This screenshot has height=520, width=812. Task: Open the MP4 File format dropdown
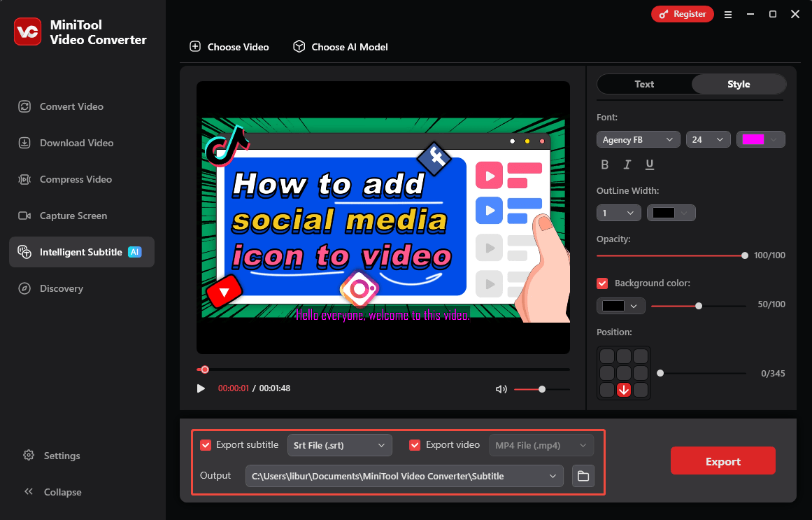(x=541, y=445)
